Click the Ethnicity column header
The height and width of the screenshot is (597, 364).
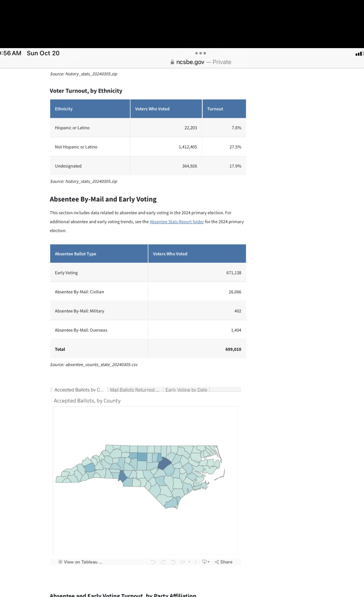tap(90, 109)
